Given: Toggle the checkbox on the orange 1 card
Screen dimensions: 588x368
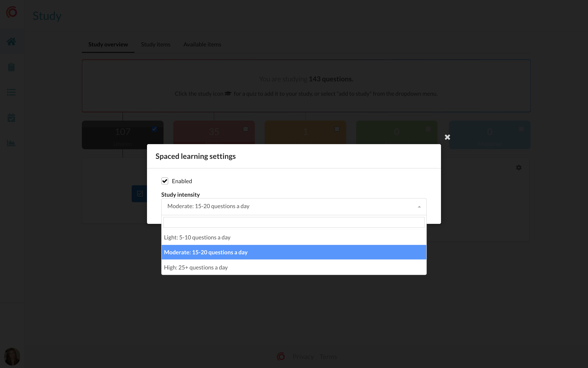Looking at the screenshot, I should coord(337,129).
